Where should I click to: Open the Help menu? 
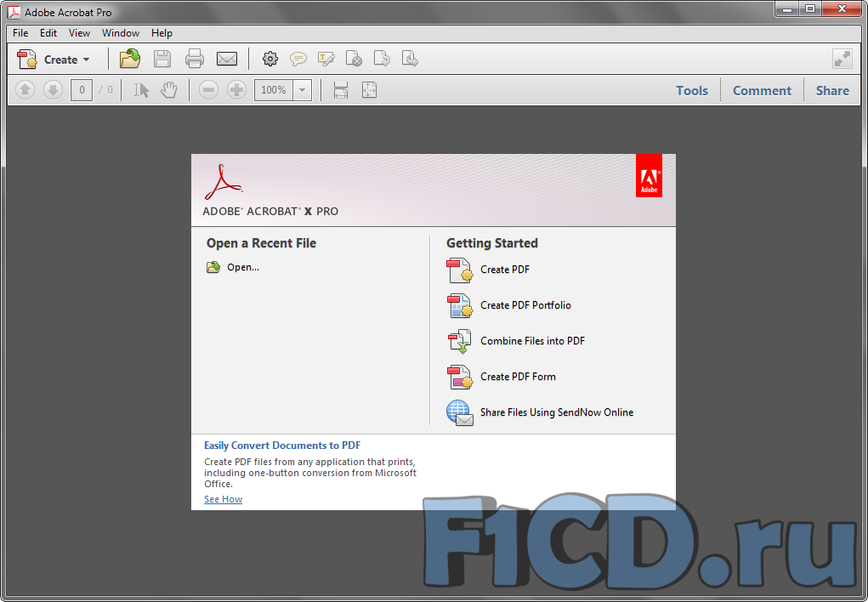[x=162, y=33]
